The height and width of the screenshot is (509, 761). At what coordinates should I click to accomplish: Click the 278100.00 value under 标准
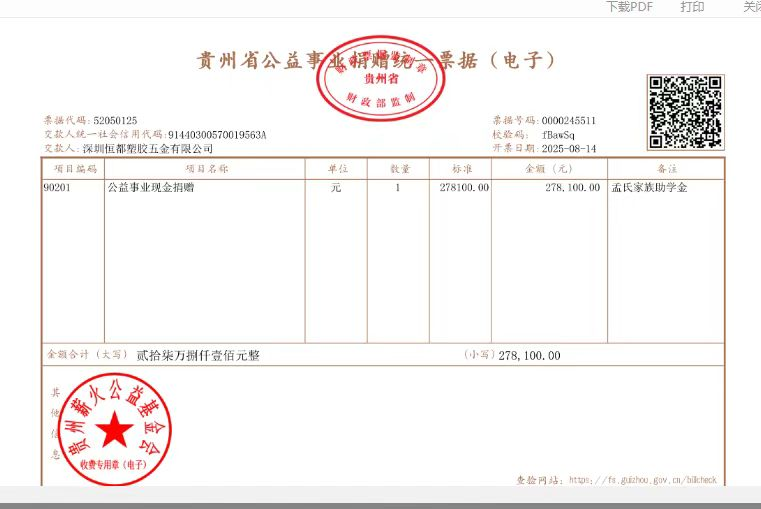coord(464,187)
